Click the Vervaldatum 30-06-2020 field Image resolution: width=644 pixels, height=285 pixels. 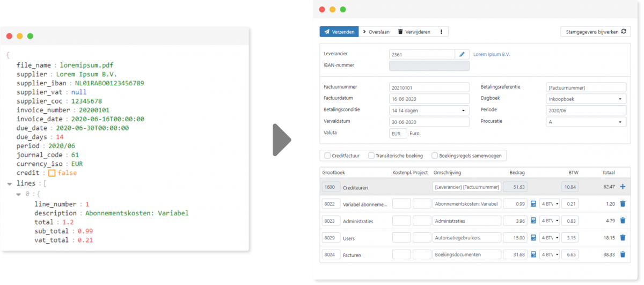click(x=429, y=122)
